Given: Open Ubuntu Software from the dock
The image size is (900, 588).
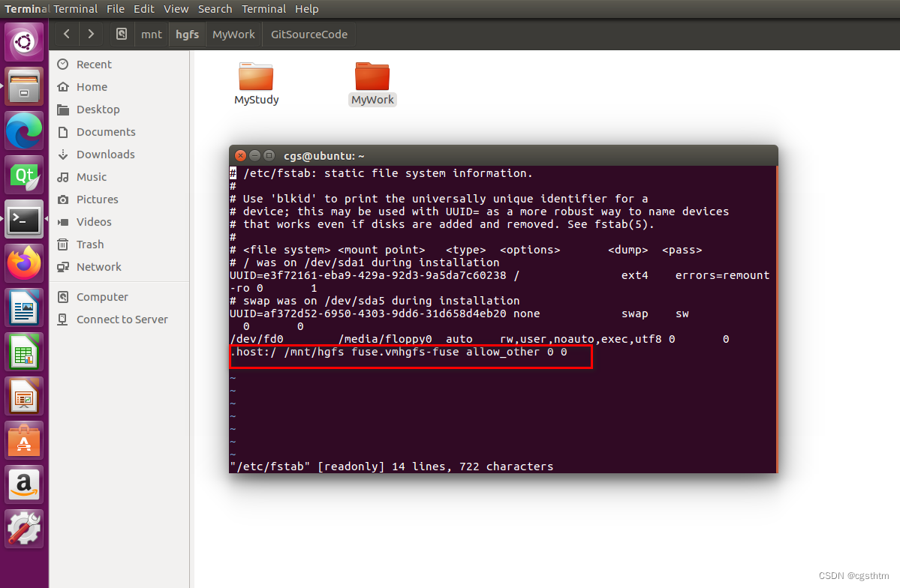Looking at the screenshot, I should pos(24,441).
